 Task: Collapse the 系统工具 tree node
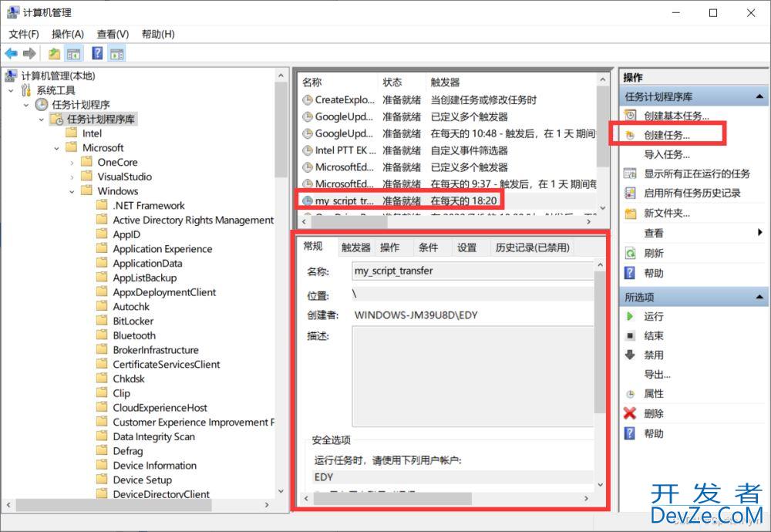[11, 90]
